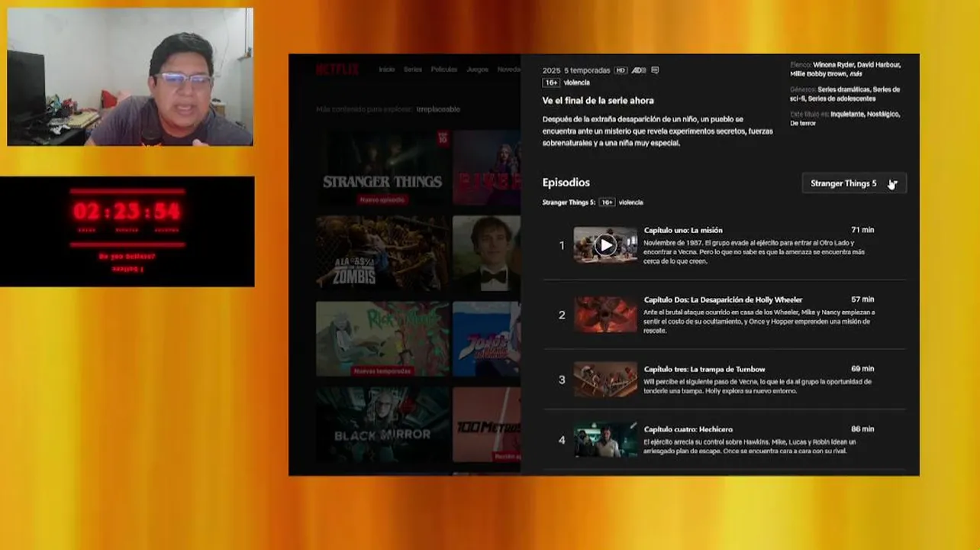Click the episode 3 thumbnail
Screen dimensions: 980x550
click(x=605, y=380)
